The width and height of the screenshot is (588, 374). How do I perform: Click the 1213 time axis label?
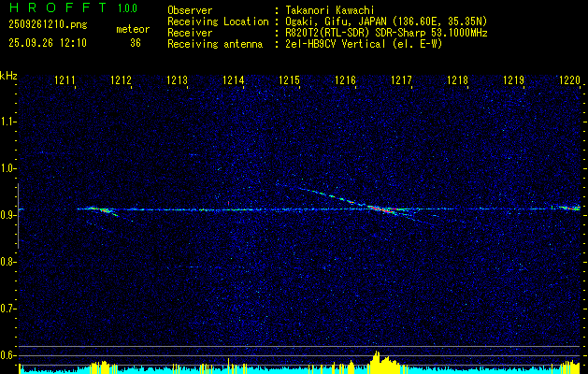pos(177,80)
